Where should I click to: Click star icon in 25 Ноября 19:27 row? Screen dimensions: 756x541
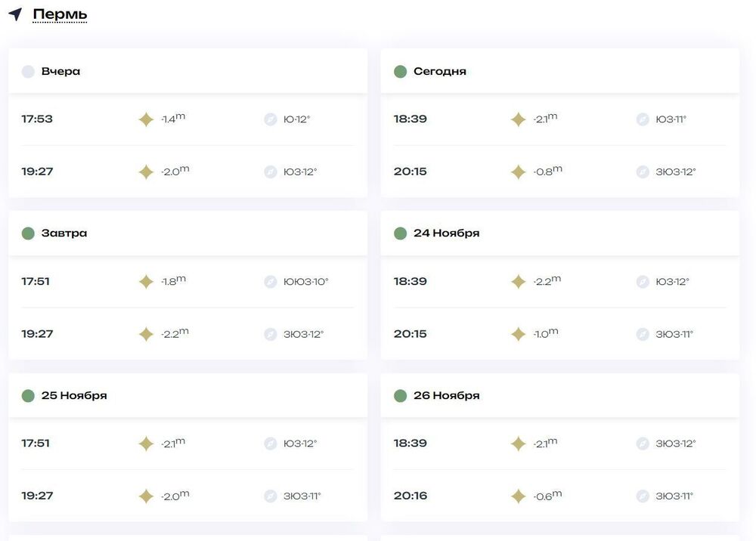(146, 496)
